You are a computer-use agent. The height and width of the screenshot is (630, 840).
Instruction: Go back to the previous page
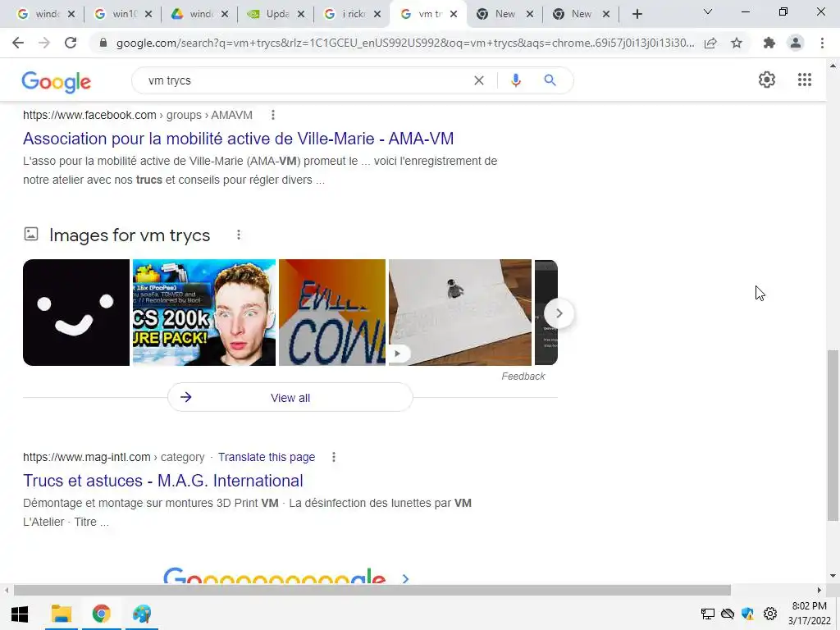pos(18,43)
